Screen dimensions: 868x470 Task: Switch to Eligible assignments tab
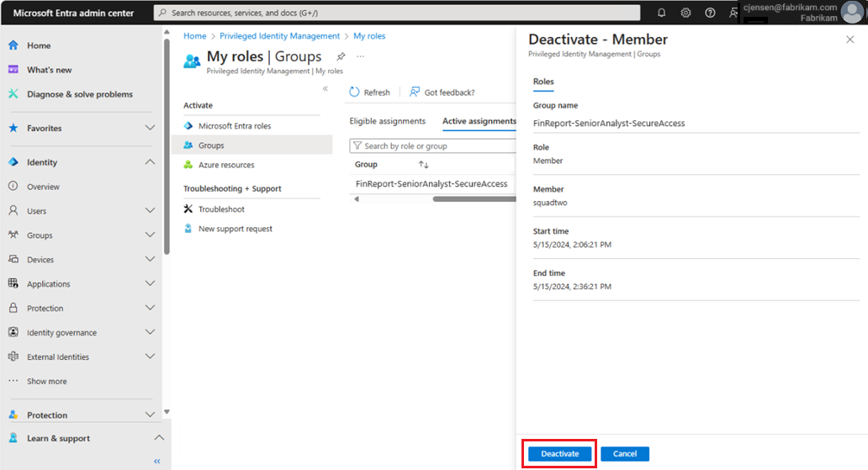[x=387, y=121]
